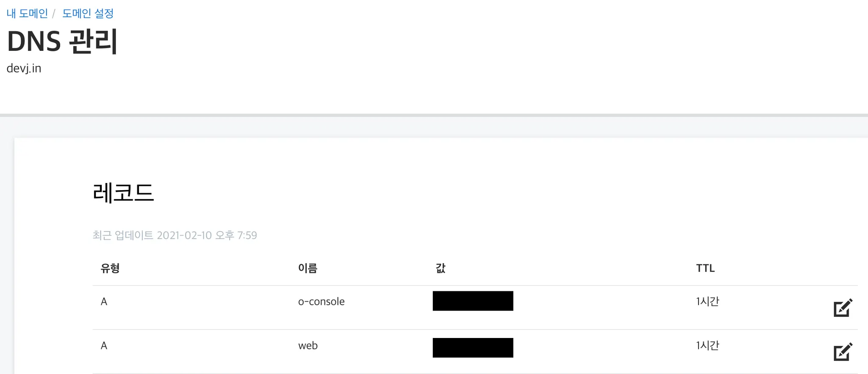Click edit icon for o-console record
Image resolution: width=868 pixels, height=374 pixels.
point(843,308)
